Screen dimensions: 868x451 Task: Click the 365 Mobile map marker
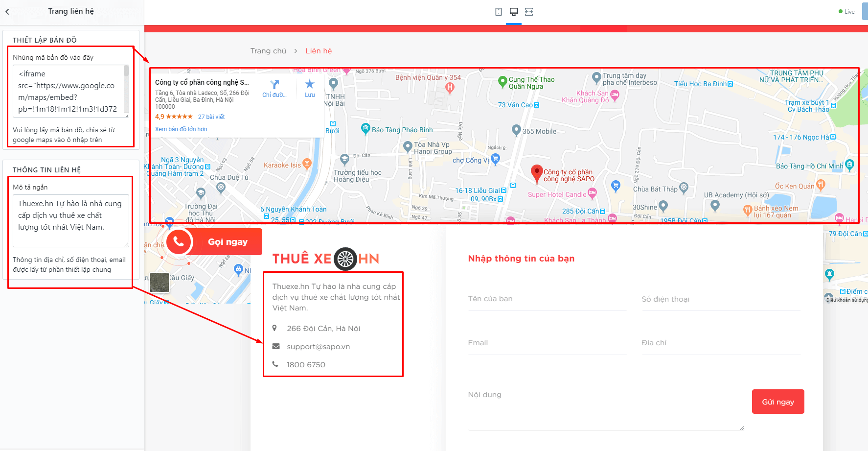[x=516, y=130]
